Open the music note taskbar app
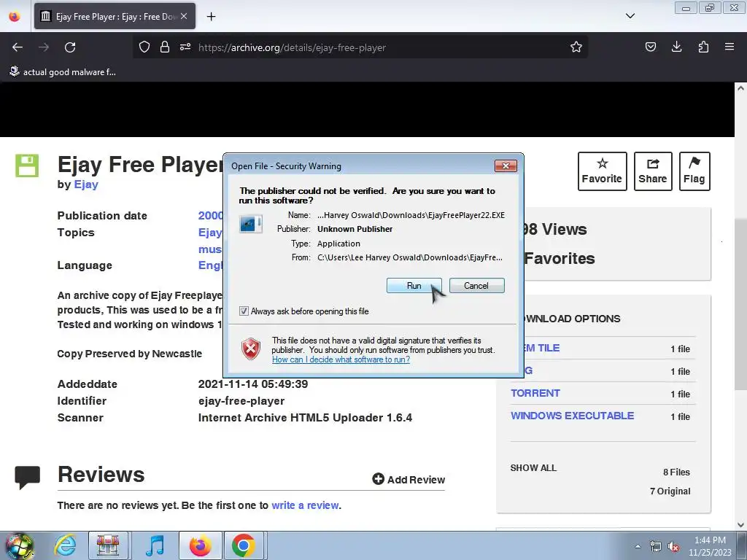Image resolution: width=747 pixels, height=560 pixels. tap(155, 545)
